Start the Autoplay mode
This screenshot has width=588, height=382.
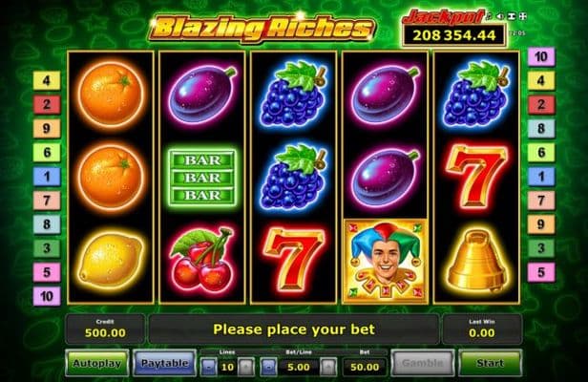point(96,363)
